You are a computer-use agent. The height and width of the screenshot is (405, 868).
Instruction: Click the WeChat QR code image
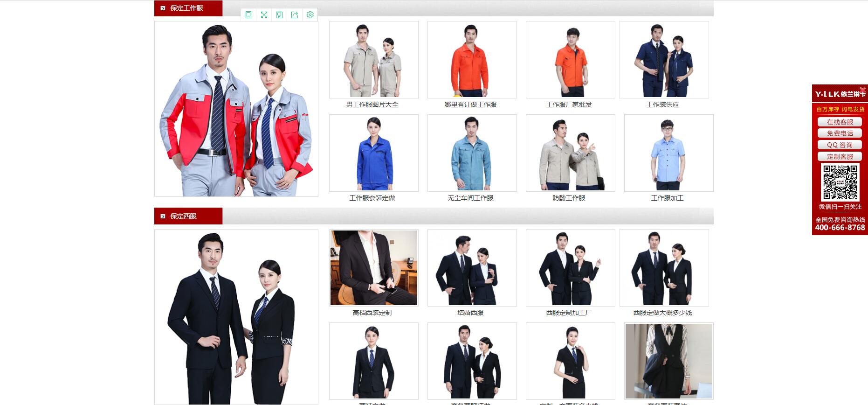840,182
